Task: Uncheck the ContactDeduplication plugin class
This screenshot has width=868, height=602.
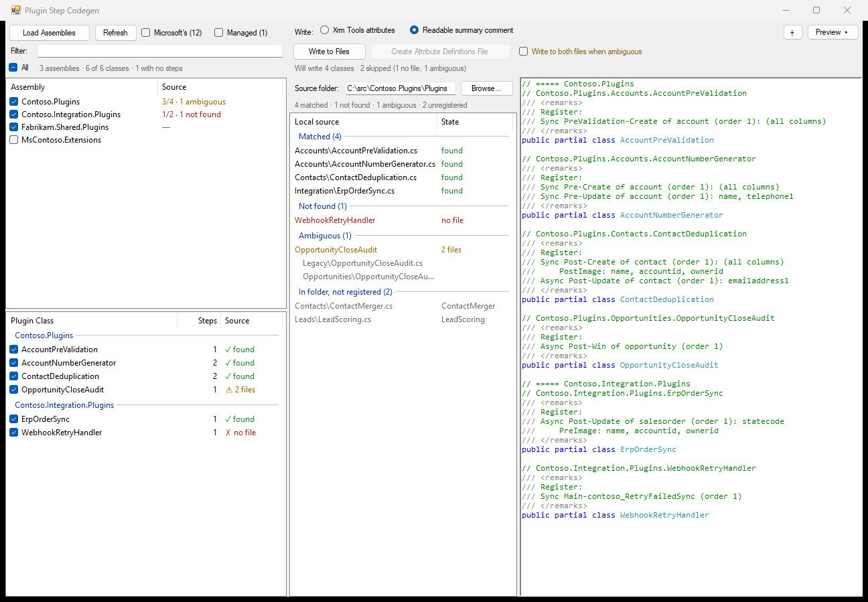Action: pyautogui.click(x=14, y=376)
